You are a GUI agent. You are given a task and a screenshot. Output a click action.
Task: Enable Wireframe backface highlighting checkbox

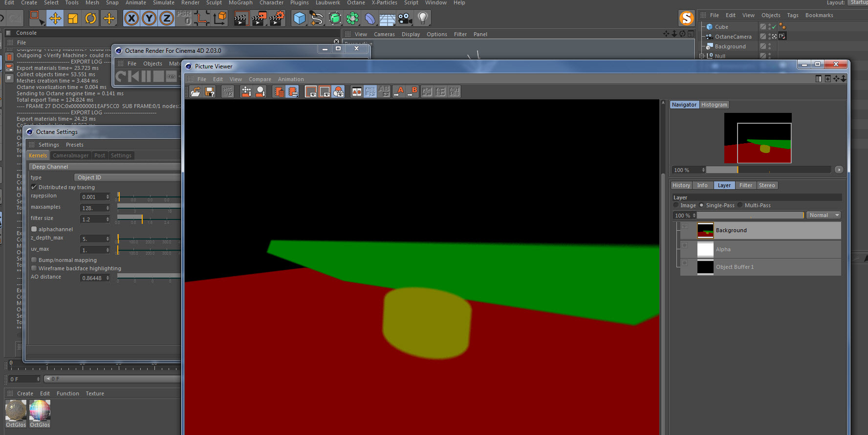point(34,268)
